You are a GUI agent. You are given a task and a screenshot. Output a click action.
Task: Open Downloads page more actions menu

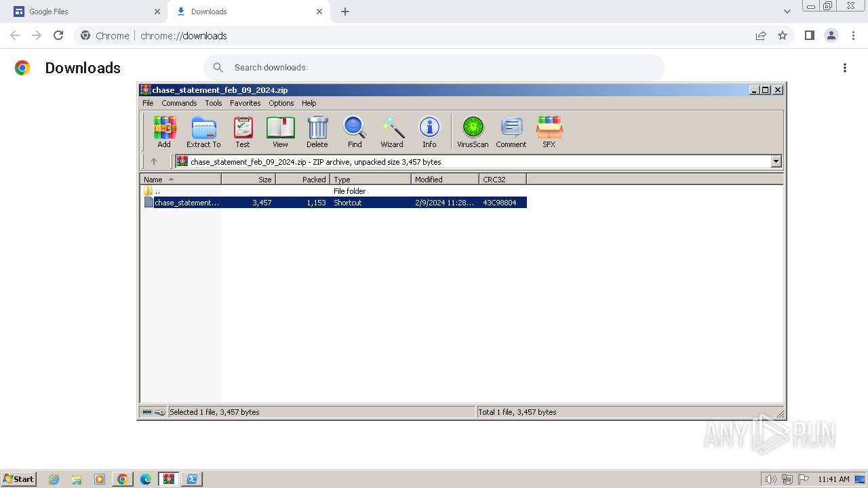845,68
